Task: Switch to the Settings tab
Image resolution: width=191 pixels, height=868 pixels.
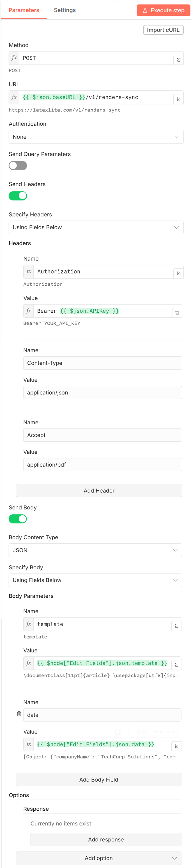Action: point(65,10)
